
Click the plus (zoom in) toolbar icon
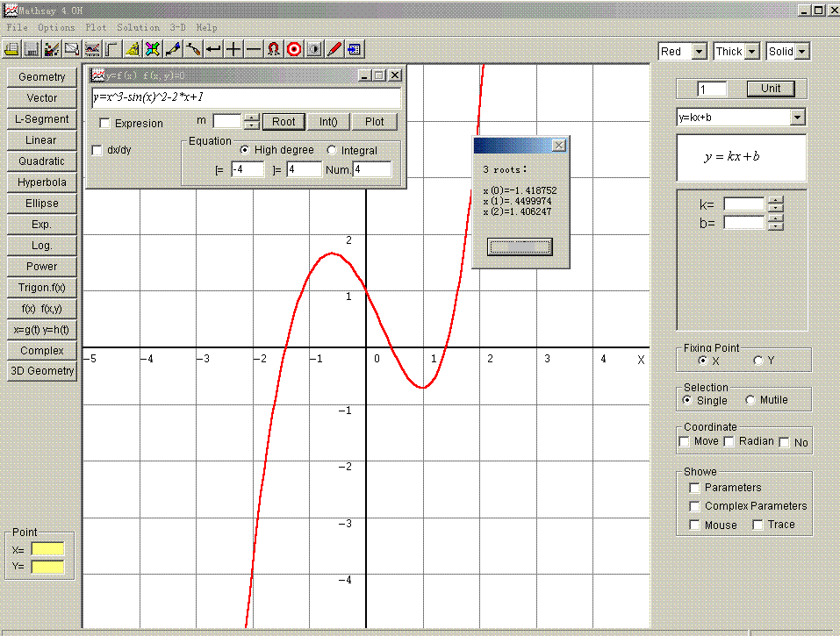(x=233, y=49)
